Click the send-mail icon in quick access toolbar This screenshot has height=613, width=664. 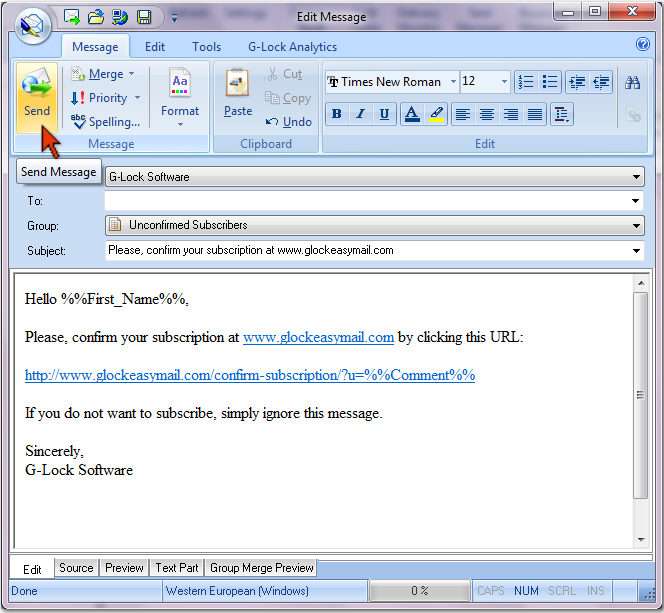coord(72,17)
